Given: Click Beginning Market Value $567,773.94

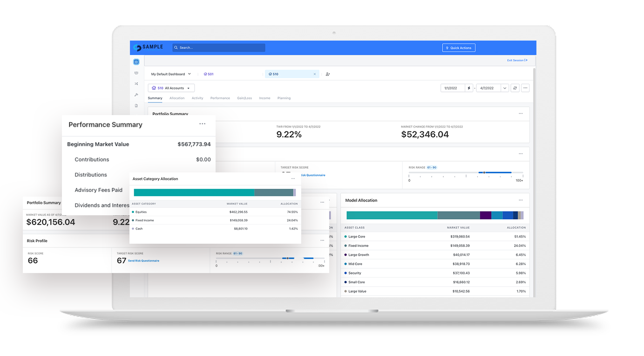Looking at the screenshot, I should pos(139,144).
